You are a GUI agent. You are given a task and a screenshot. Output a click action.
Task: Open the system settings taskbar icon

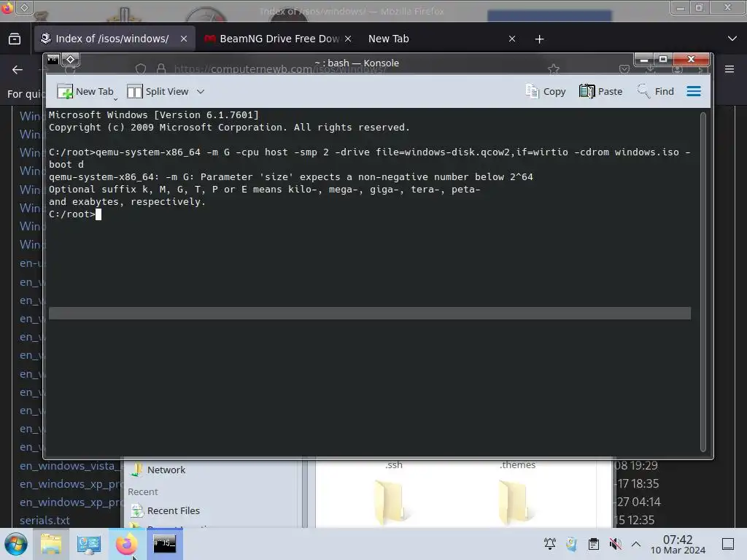[89, 544]
